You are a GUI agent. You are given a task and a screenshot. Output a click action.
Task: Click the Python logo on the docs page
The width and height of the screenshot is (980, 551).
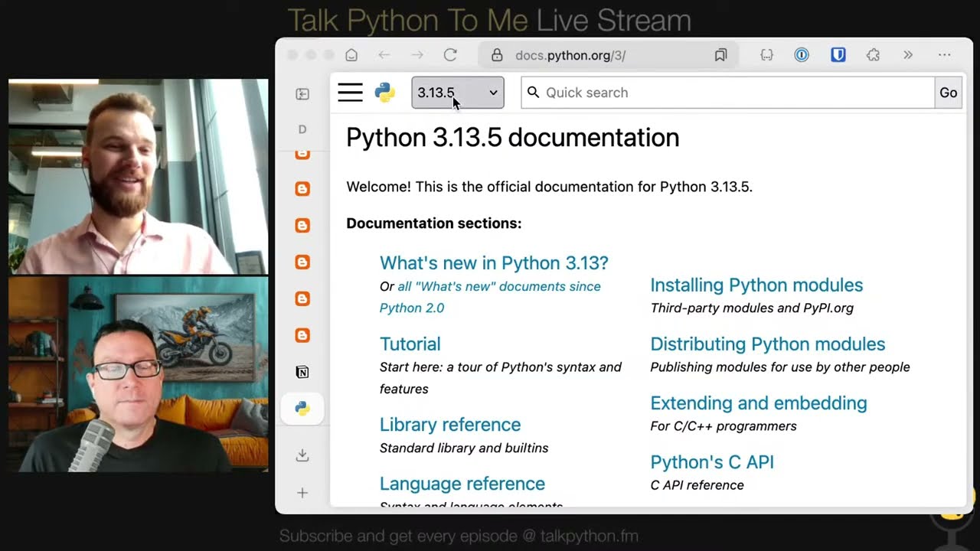[x=384, y=92]
